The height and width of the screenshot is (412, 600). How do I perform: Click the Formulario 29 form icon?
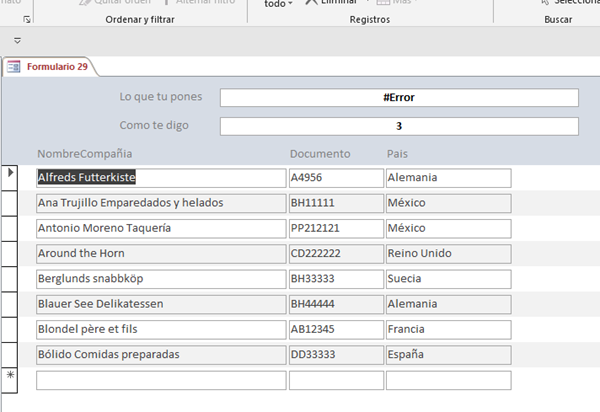[13, 67]
